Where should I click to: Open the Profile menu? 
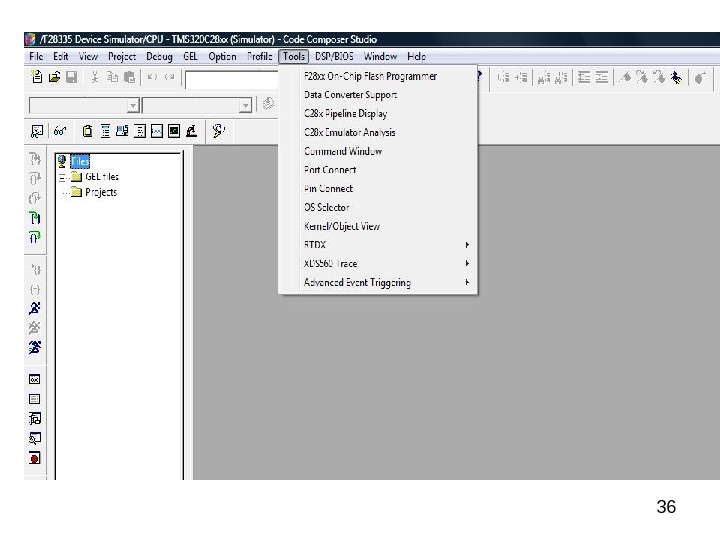(x=259, y=56)
